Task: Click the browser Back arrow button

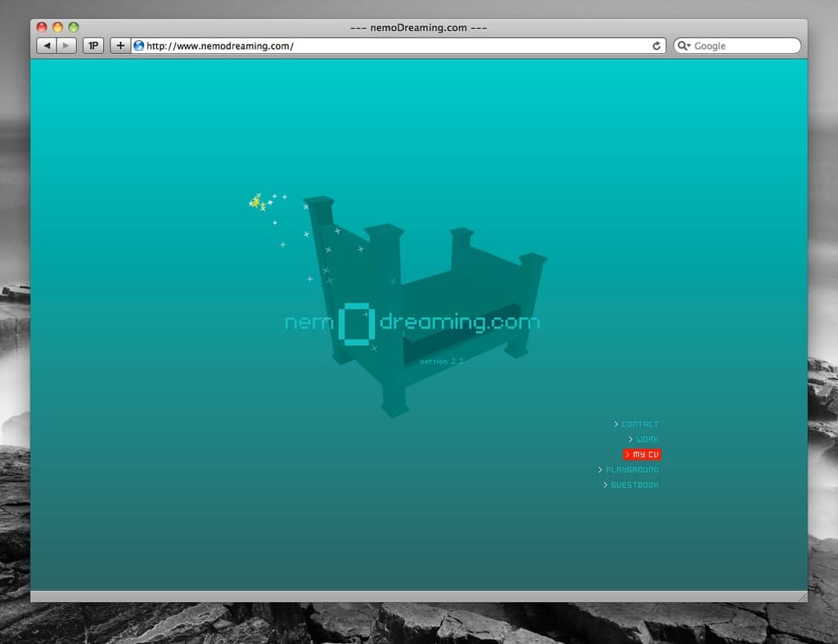Action: (47, 46)
